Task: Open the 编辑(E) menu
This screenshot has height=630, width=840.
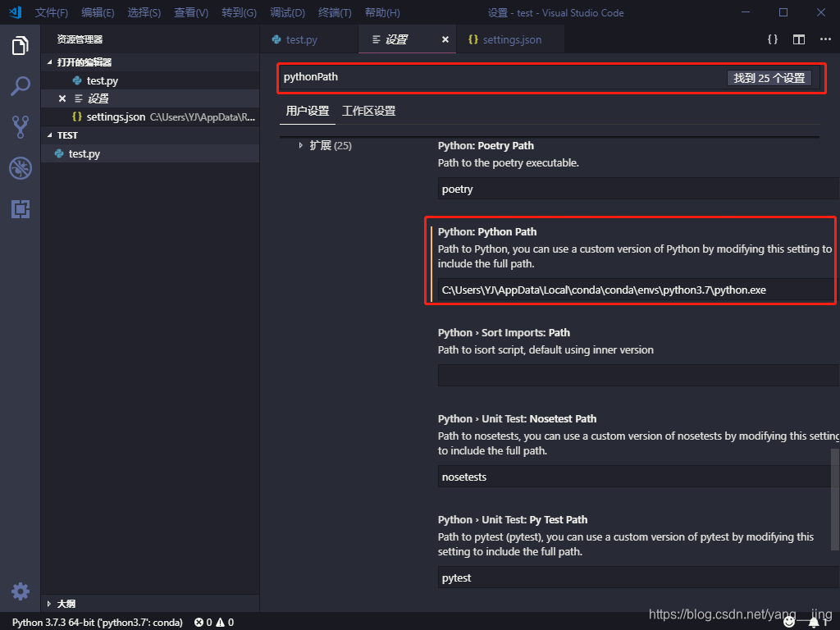Action: pos(98,13)
